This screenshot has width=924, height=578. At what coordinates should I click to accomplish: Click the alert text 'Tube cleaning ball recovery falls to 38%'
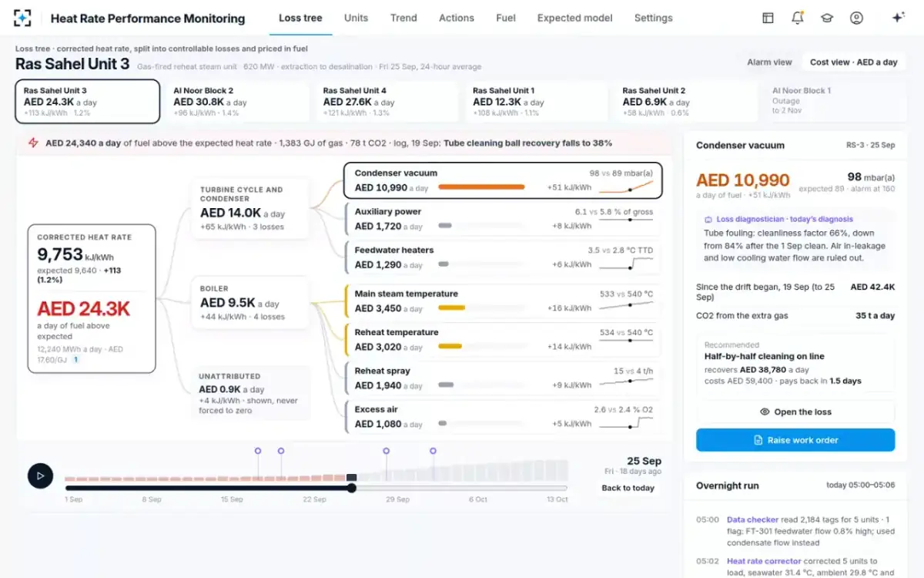(528, 143)
